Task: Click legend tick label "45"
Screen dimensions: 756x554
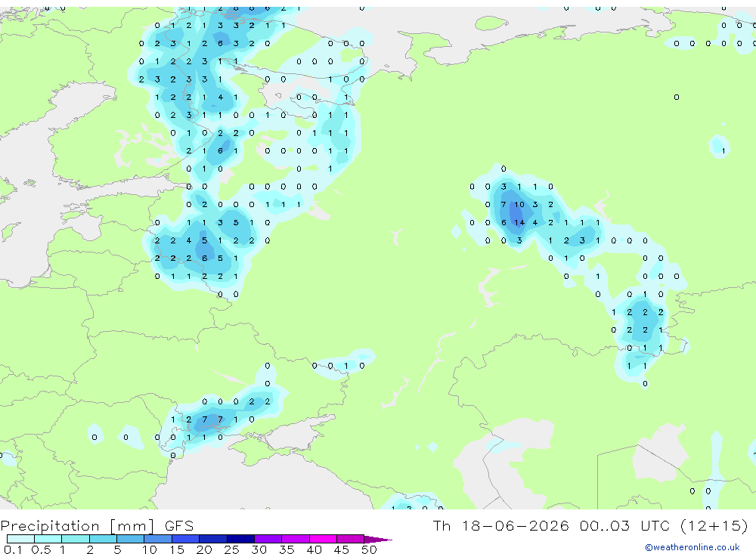Action: [342, 549]
